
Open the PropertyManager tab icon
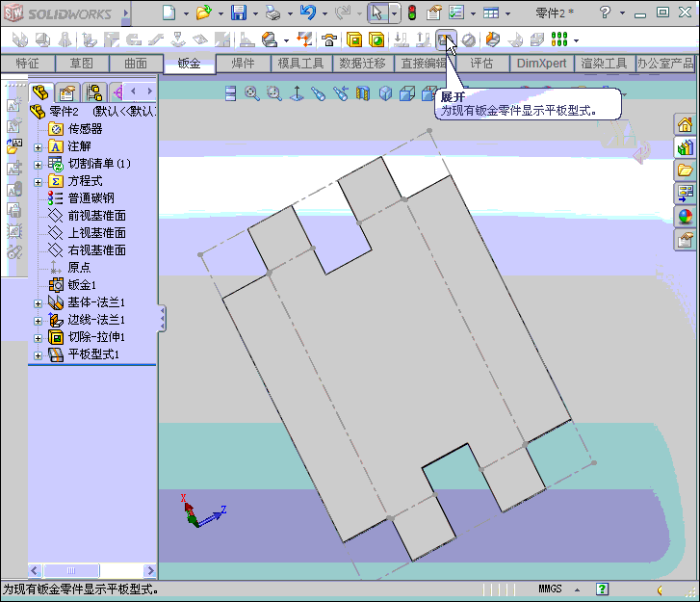coord(67,92)
